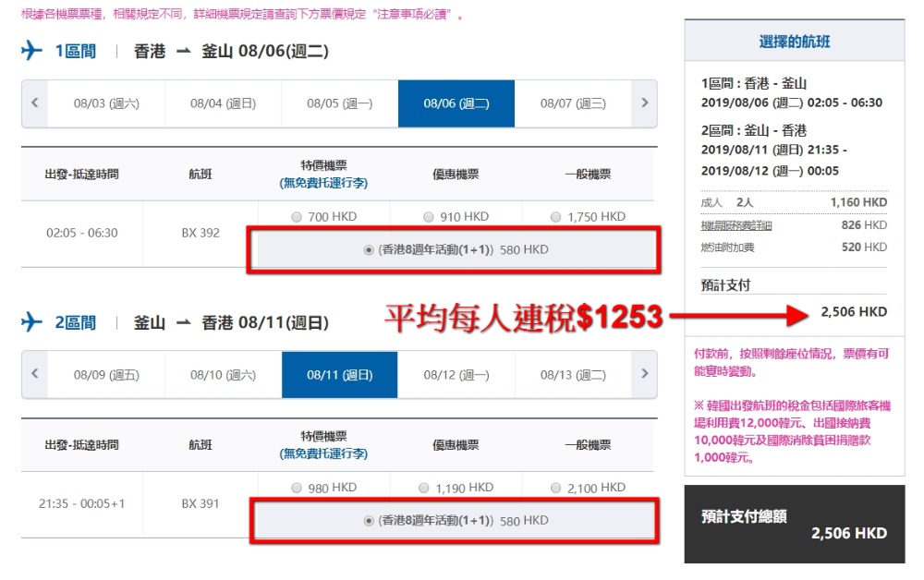Go to later dates for Hong Kong–Busan

coord(644,103)
